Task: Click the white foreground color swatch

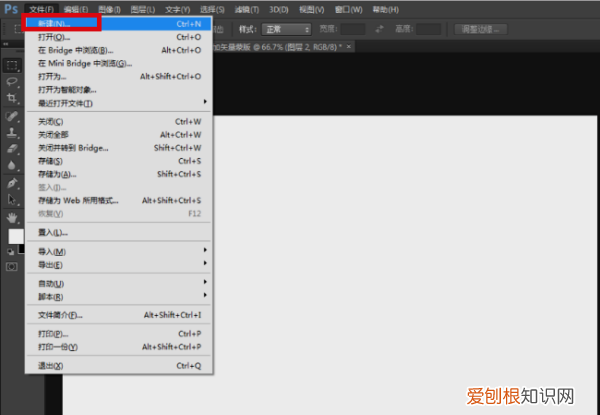Action: (14, 236)
